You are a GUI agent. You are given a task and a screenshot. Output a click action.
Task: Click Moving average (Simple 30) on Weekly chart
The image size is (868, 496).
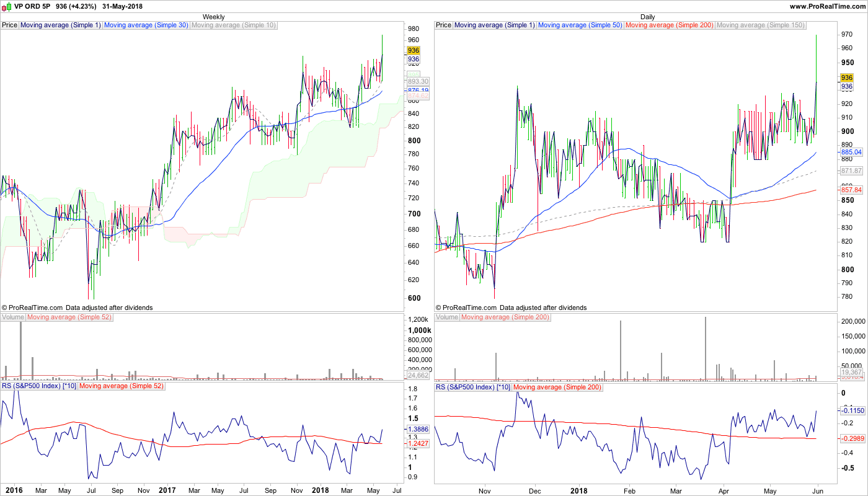coord(146,25)
